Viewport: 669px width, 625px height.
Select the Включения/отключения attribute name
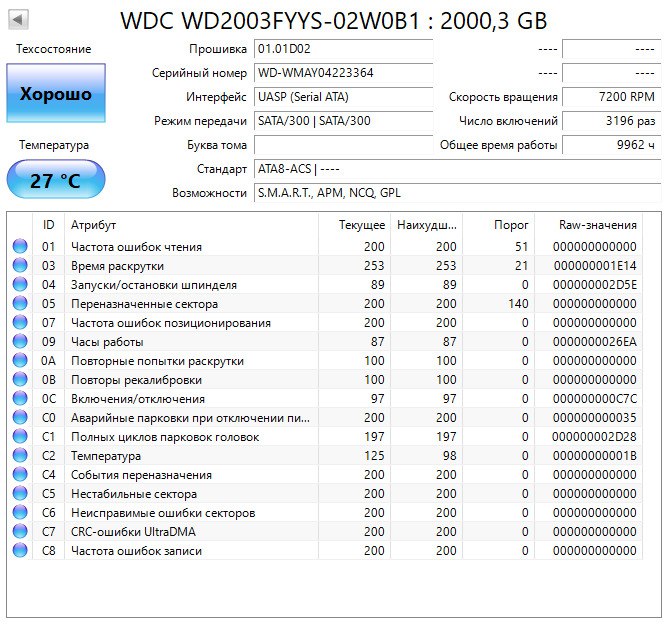[x=138, y=399]
